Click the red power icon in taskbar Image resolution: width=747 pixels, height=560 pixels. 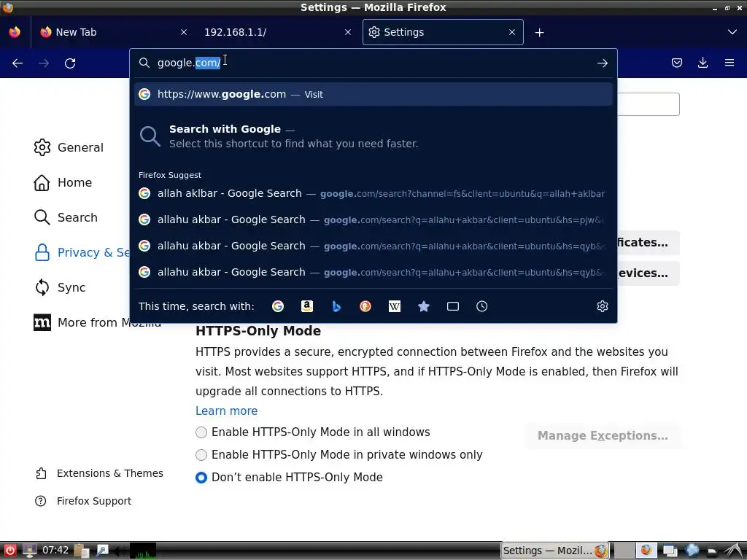tap(9, 551)
